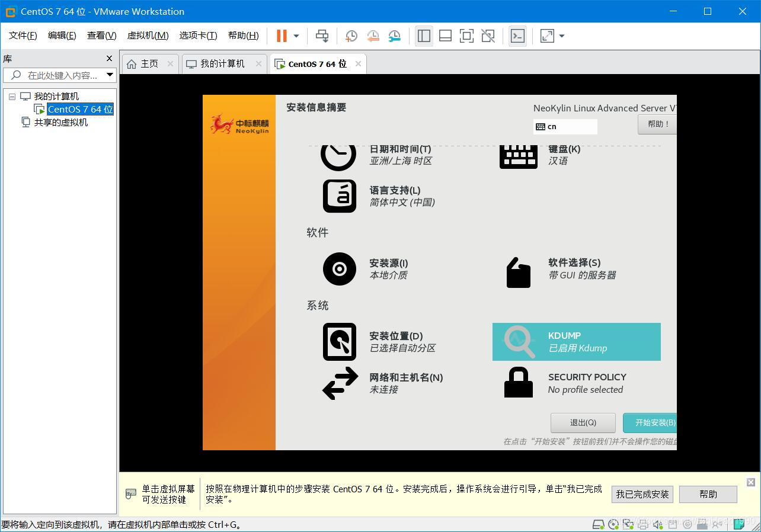
Task: Open the 帮助(H) menu
Action: pos(244,36)
